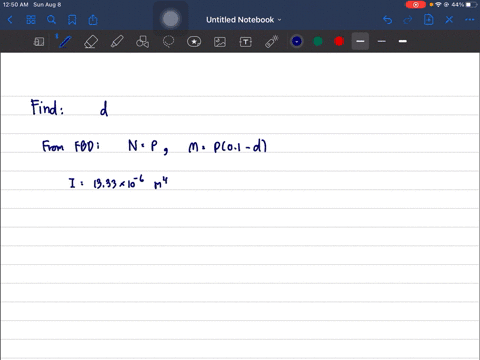Add a new page
Viewport: 480px width, 360px height.
[429, 20]
